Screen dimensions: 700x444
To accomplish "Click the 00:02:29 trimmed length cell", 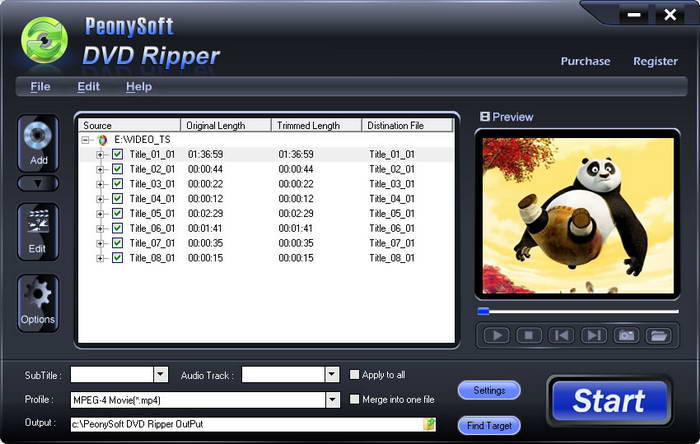I will pos(296,214).
